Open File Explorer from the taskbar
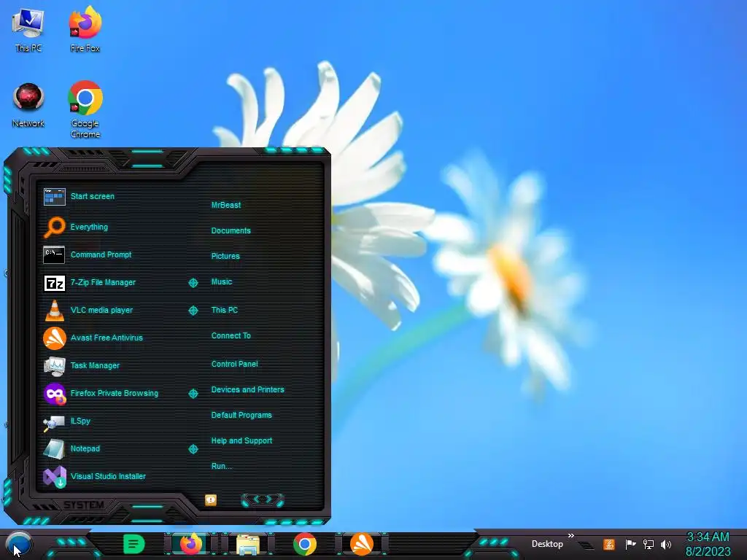This screenshot has height=560, width=747. coord(248,545)
